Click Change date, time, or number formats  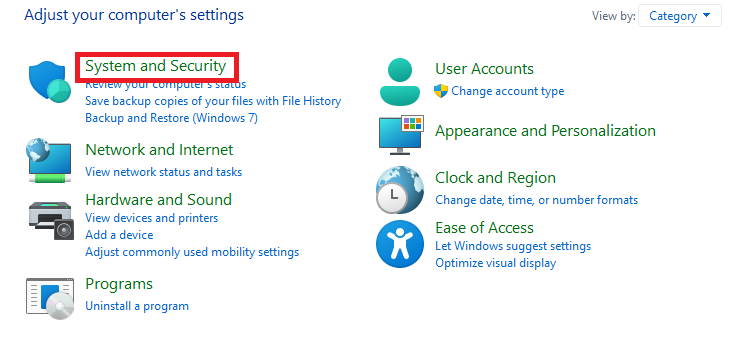point(537,200)
